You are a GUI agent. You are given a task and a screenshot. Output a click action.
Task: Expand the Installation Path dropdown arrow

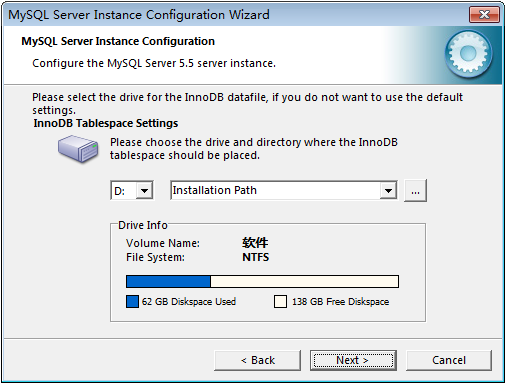click(388, 191)
